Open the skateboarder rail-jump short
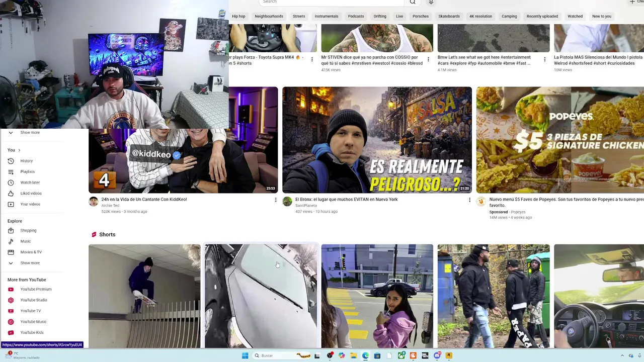The width and height of the screenshot is (644, 362). (x=144, y=296)
